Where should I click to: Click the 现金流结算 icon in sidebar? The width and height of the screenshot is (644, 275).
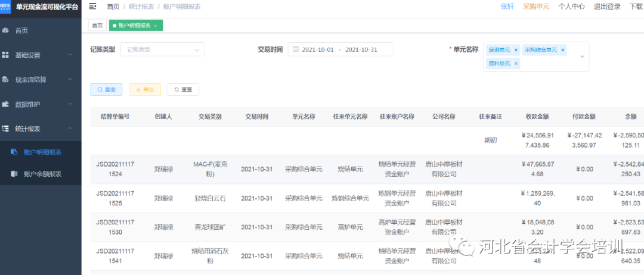click(x=5, y=80)
